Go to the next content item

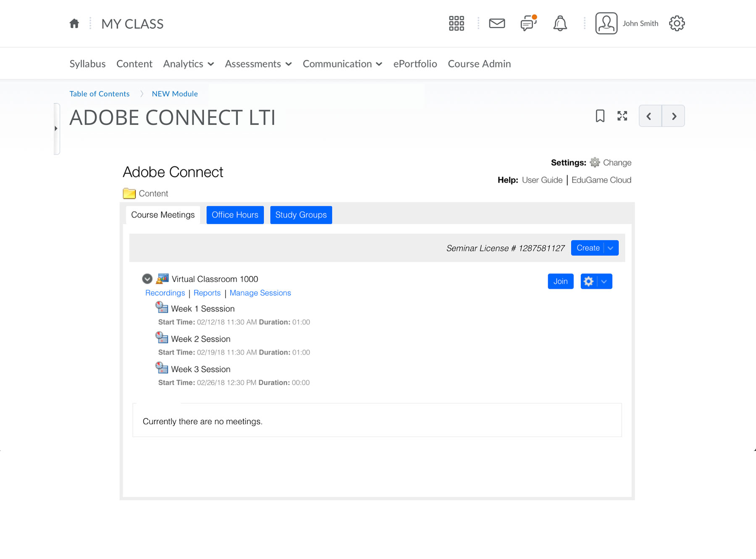click(x=673, y=116)
